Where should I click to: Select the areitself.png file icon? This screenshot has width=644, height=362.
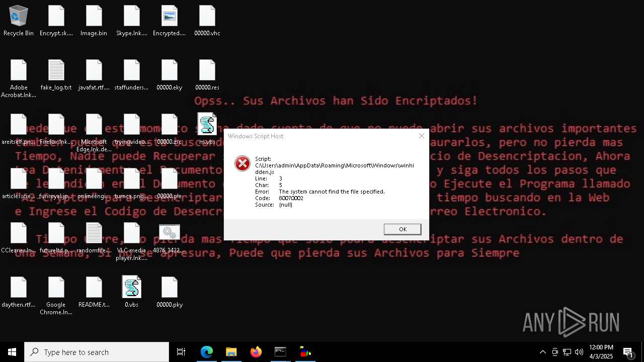(x=19, y=130)
